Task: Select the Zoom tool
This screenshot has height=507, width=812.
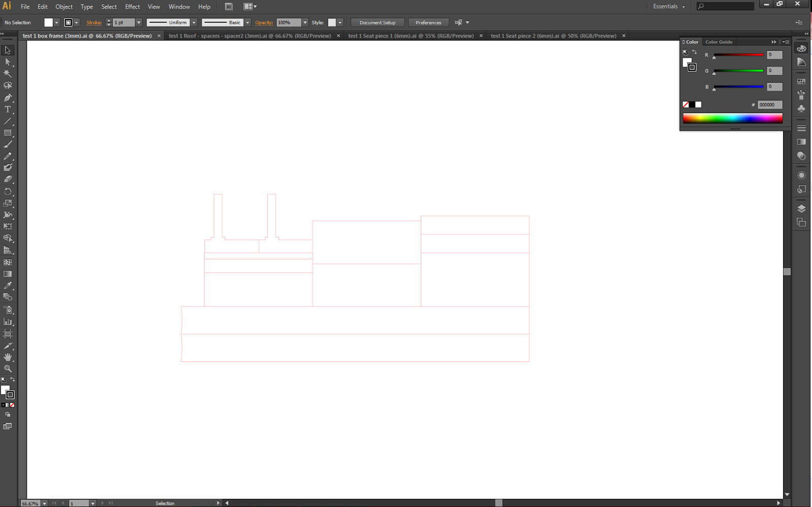Action: pos(8,369)
